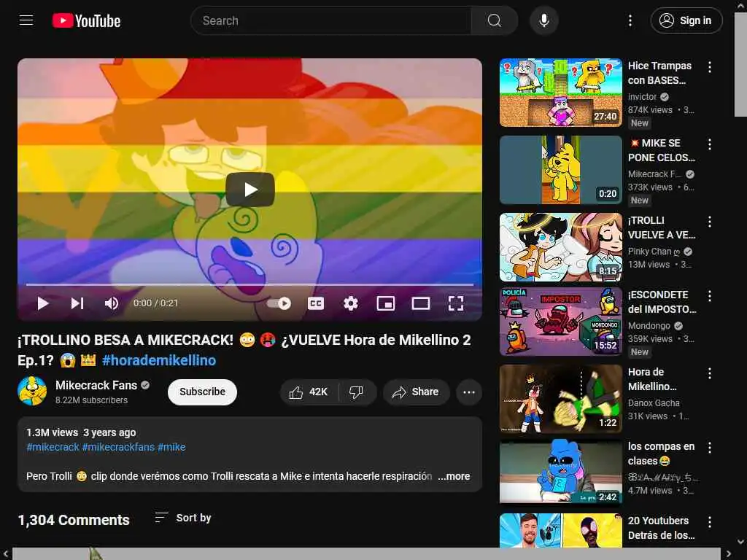Focus the Search input field
This screenshot has height=560, width=747.
pos(331,20)
